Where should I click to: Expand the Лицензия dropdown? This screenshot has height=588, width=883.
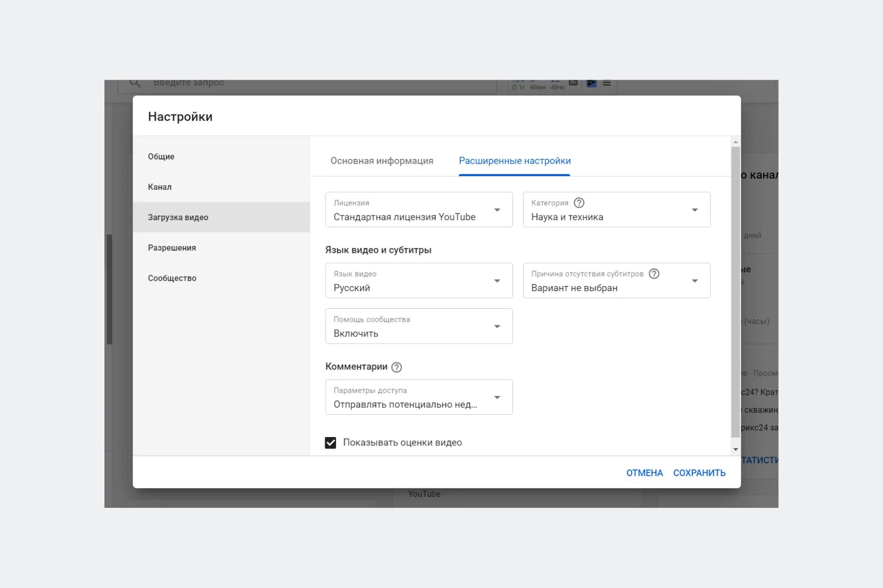(x=419, y=210)
